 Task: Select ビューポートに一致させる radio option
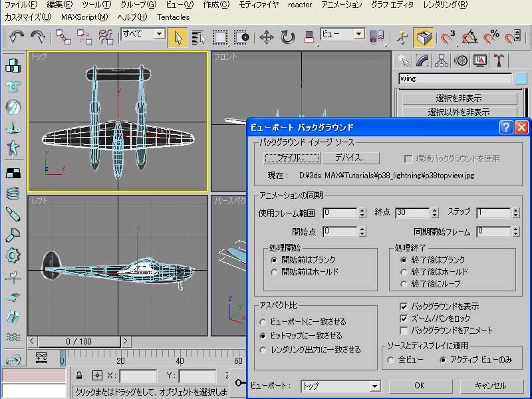tap(263, 322)
